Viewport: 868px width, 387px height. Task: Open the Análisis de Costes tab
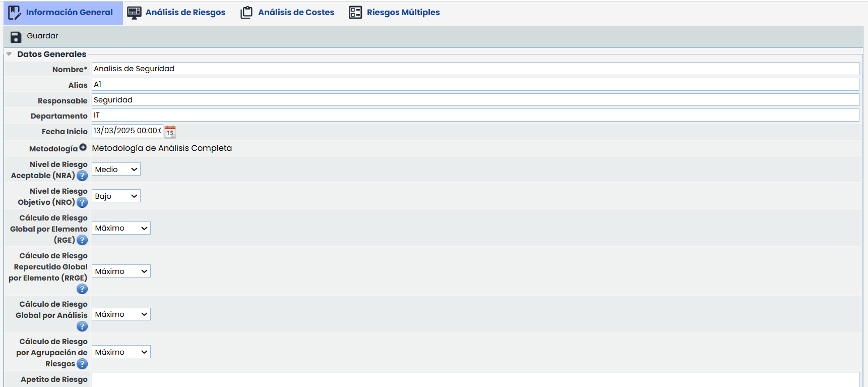point(287,13)
